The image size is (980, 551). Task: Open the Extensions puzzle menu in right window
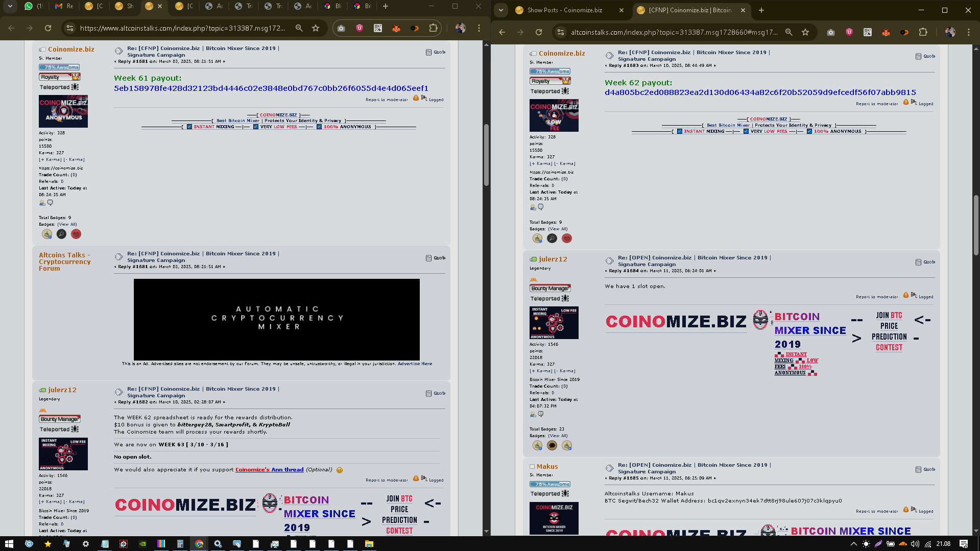923,32
